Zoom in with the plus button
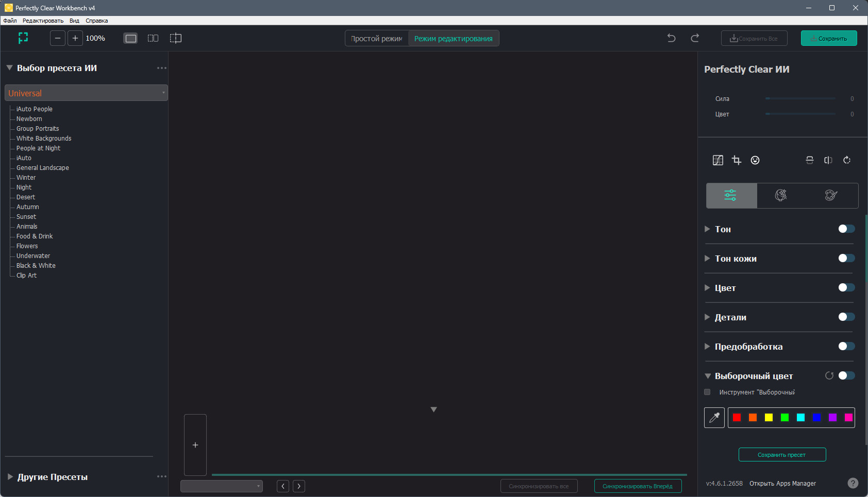This screenshot has height=497, width=868. (x=75, y=38)
